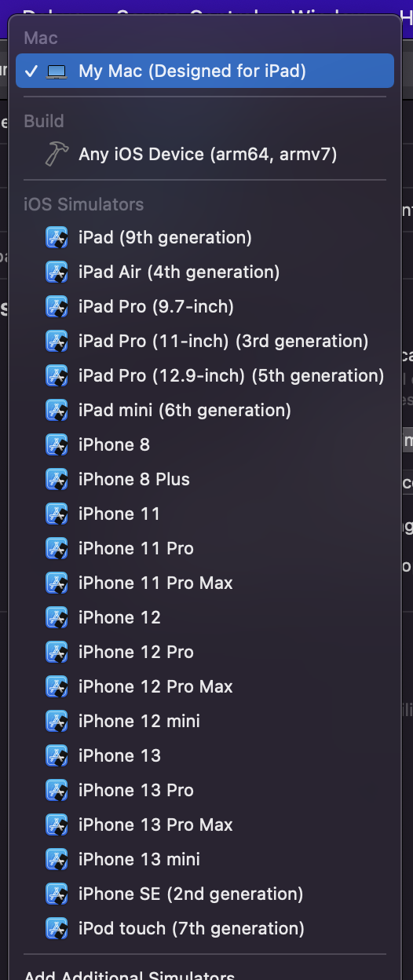This screenshot has height=980, width=413.
Task: Click the laptop icon beside My Mac
Action: [x=57, y=71]
